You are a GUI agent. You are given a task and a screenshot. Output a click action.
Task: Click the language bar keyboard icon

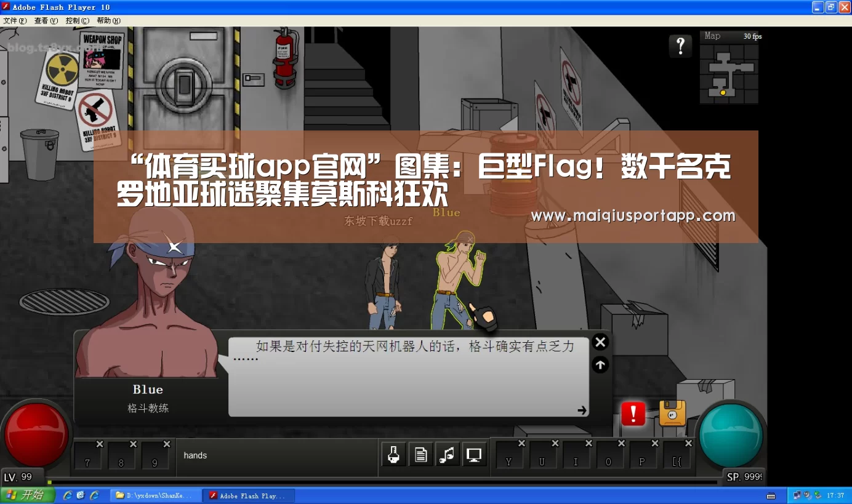tap(771, 495)
